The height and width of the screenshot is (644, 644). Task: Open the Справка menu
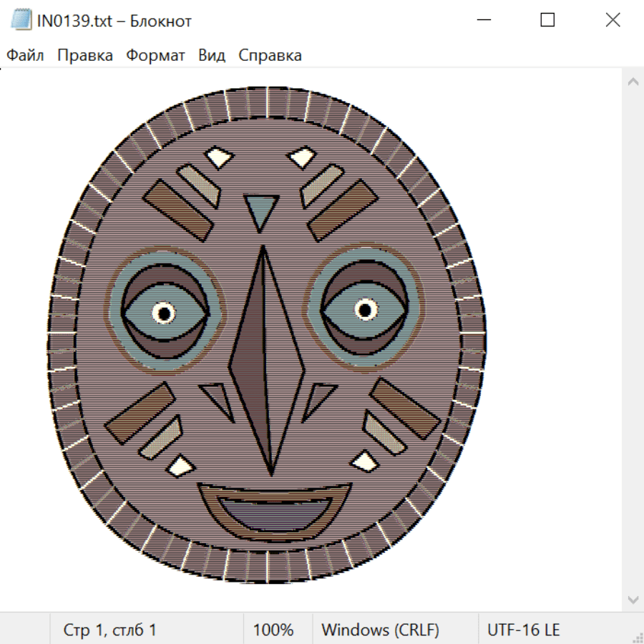(270, 55)
